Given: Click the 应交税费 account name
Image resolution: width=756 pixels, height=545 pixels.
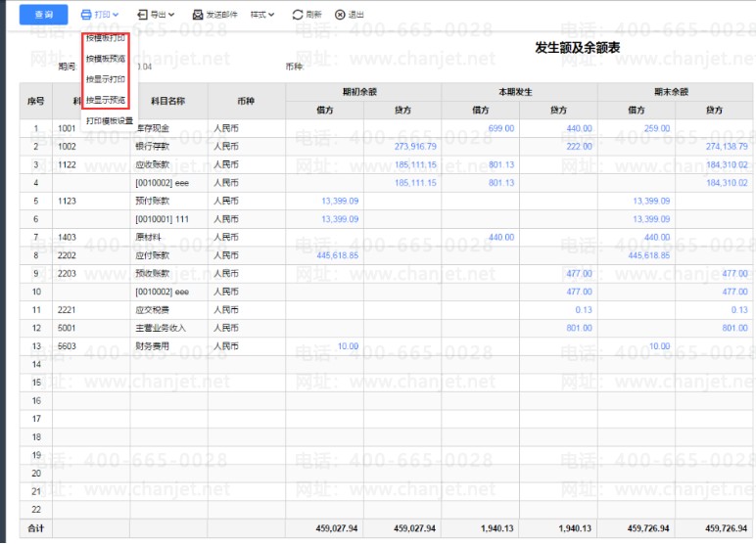Looking at the screenshot, I should (x=153, y=310).
